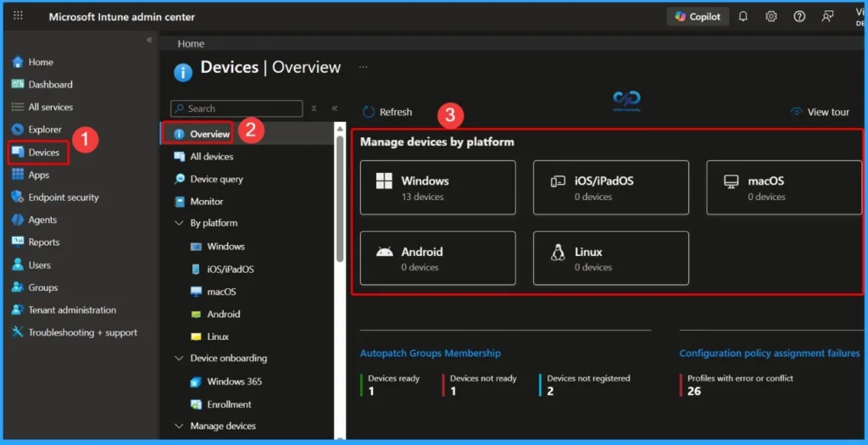Click the Windows icon under By platform
The height and width of the screenshot is (445, 868).
point(196,247)
